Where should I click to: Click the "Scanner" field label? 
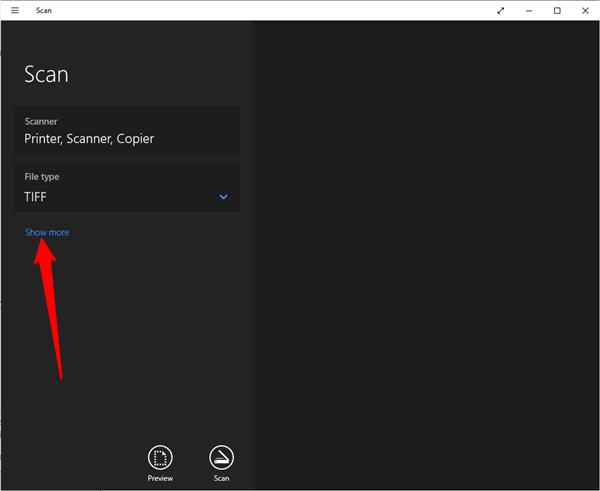click(x=42, y=120)
